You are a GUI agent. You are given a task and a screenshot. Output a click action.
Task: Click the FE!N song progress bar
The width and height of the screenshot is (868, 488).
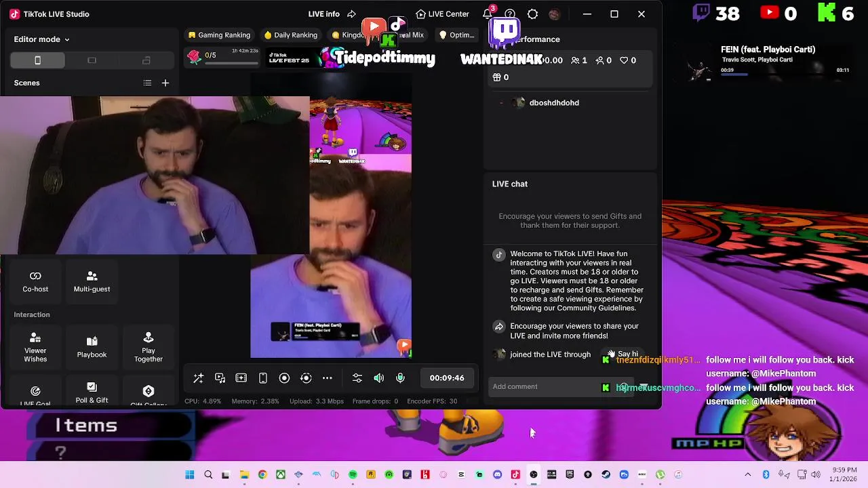(x=785, y=75)
